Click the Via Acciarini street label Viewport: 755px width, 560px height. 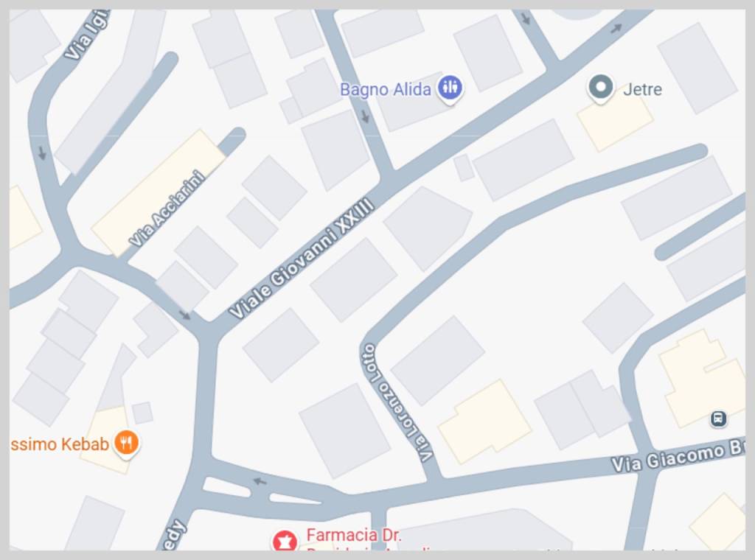[167, 208]
